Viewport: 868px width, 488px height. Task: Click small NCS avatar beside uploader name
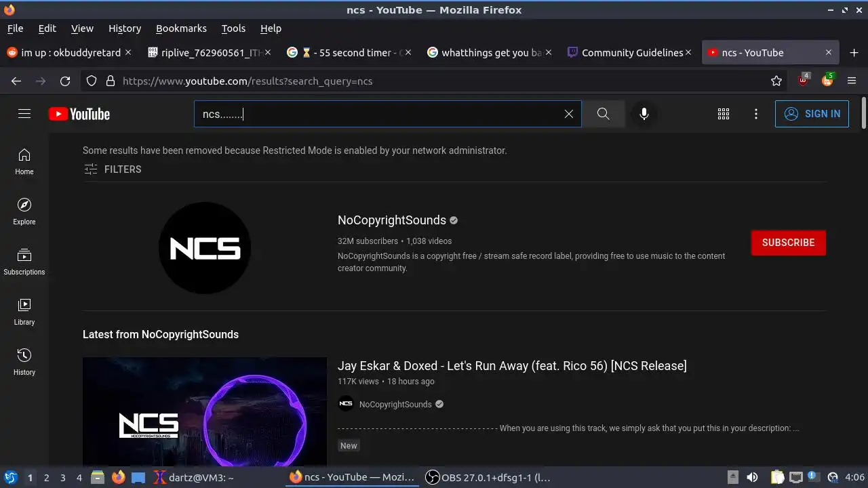346,404
